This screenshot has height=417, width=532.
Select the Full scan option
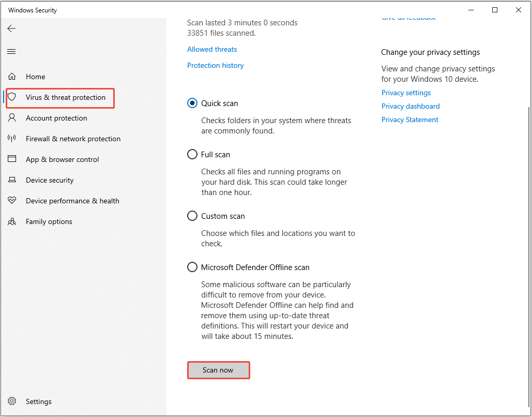point(192,154)
